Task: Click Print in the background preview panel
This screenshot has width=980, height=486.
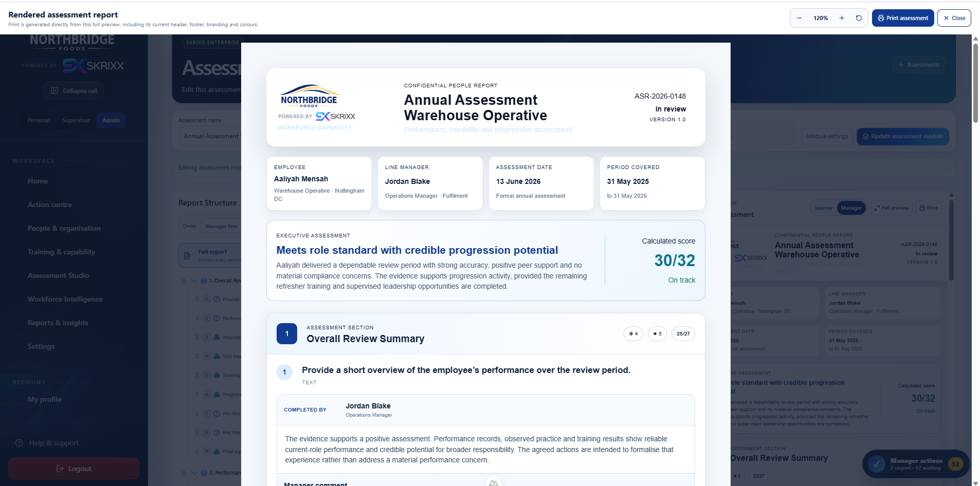Action: point(929,208)
